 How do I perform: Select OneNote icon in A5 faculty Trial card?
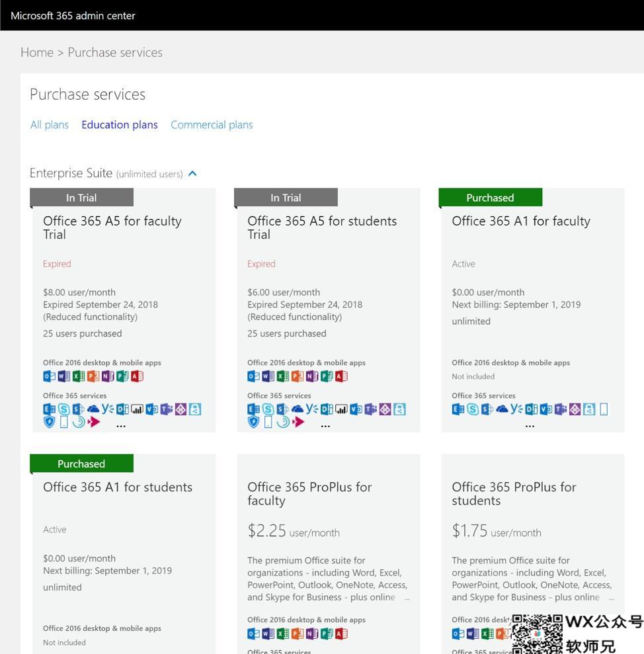[x=108, y=376]
